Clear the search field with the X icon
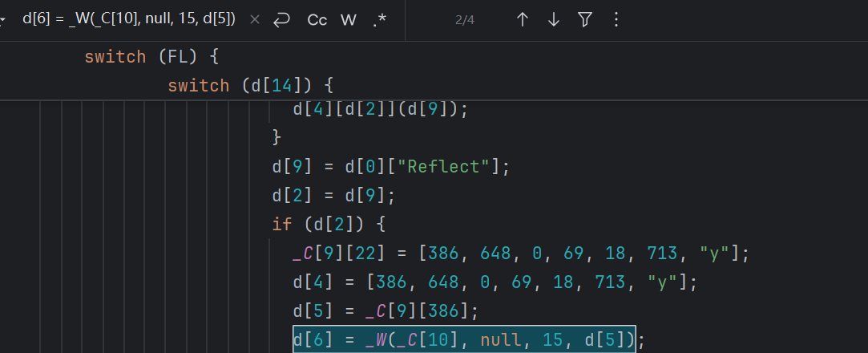This screenshot has width=868, height=353. (x=255, y=20)
